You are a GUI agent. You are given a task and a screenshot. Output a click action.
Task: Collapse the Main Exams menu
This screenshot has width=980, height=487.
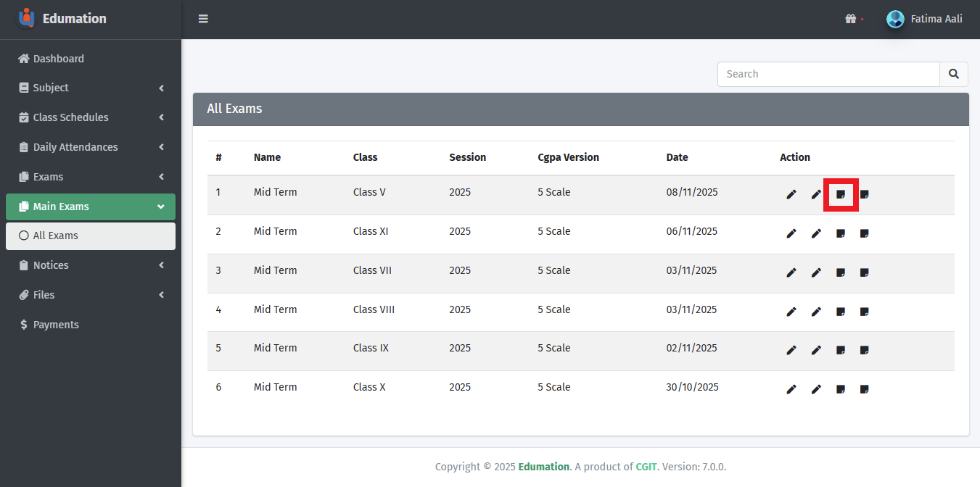click(91, 207)
